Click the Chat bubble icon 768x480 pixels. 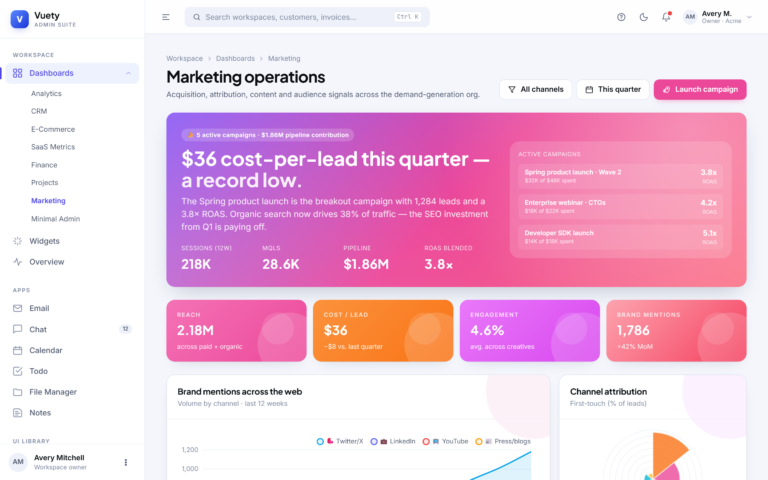[x=18, y=329]
